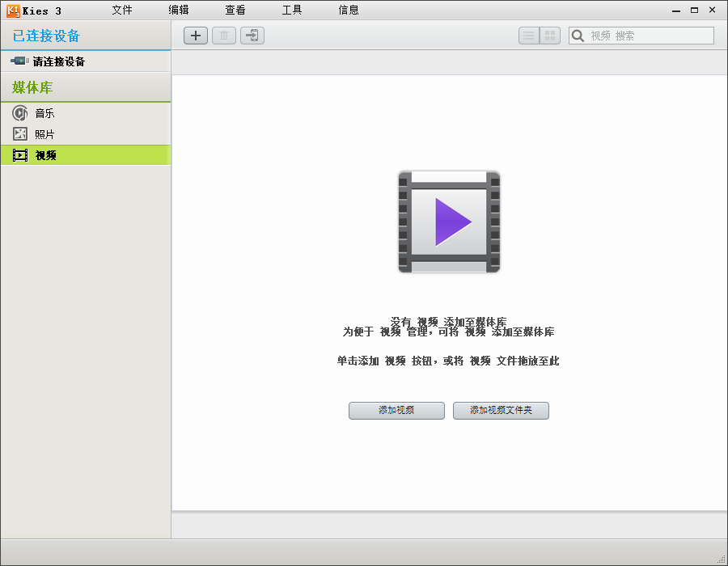Click the 媒体库 section header
This screenshot has height=566, width=728.
coord(86,87)
